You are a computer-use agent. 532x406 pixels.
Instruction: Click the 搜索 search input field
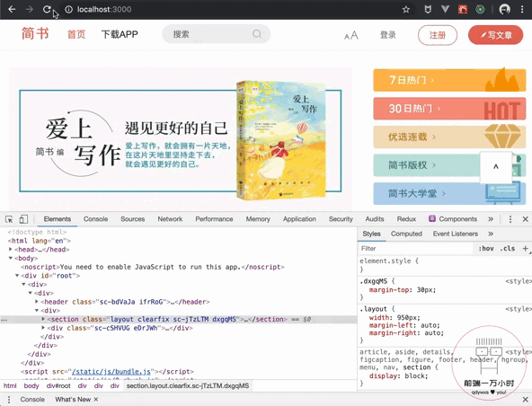(x=216, y=34)
